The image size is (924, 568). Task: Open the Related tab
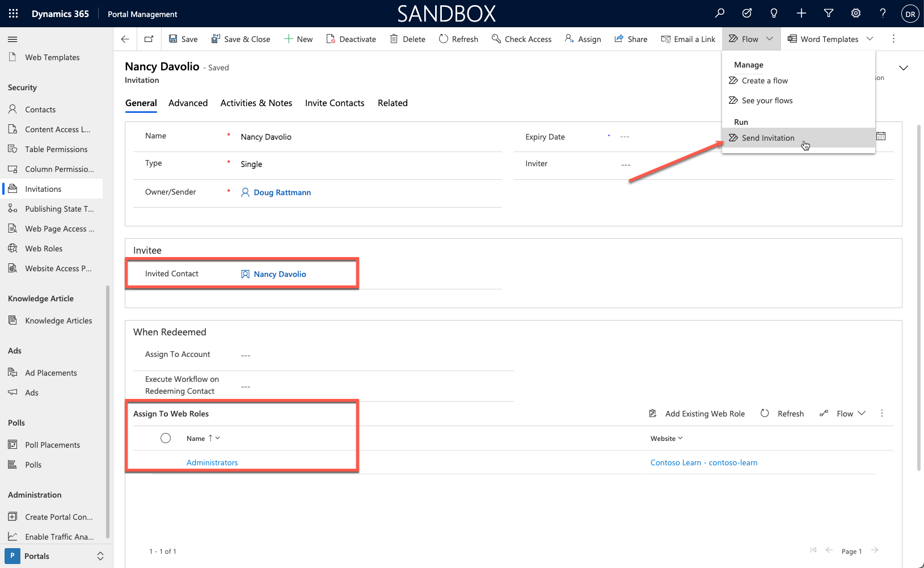tap(393, 103)
